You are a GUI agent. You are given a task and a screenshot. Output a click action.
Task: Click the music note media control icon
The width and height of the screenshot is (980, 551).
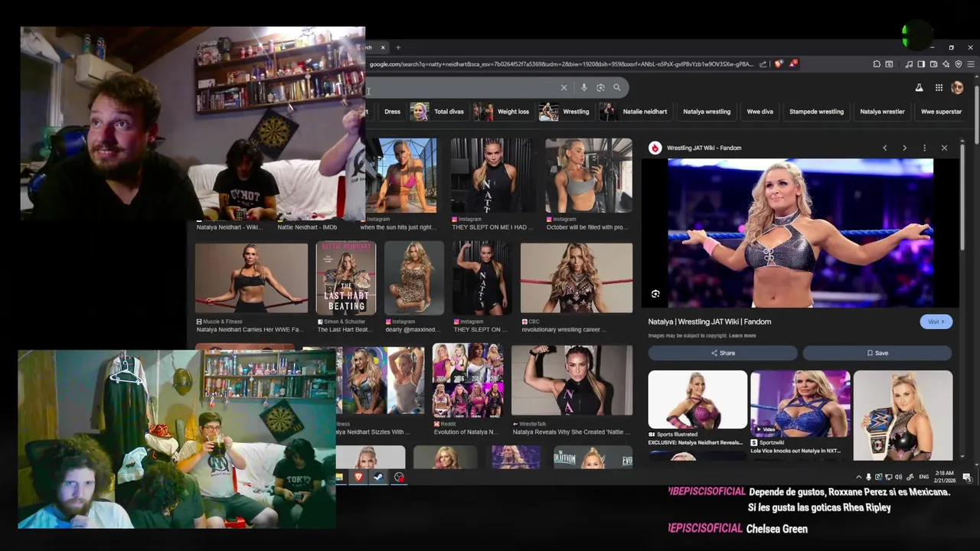point(909,64)
